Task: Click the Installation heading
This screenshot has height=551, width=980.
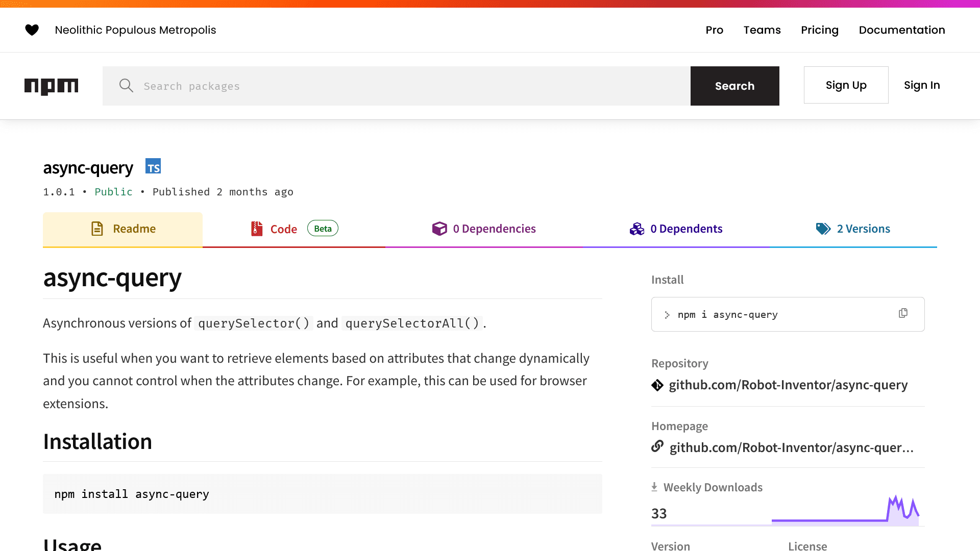Action: click(97, 441)
